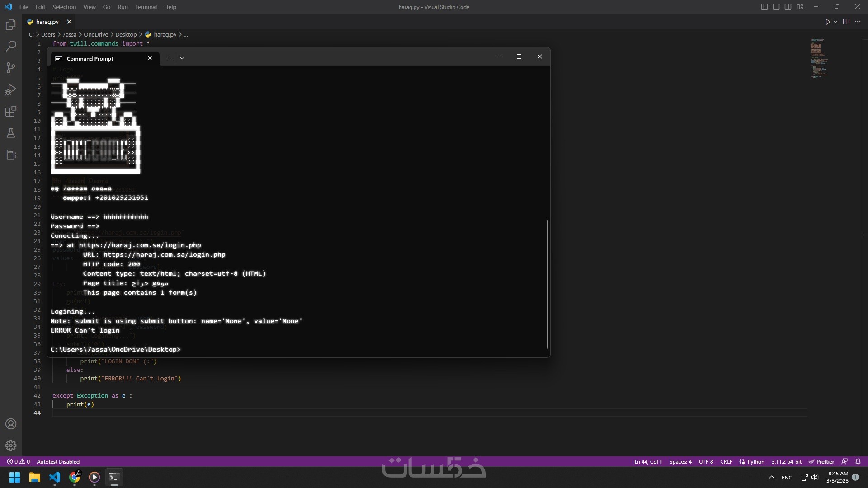Click the Command Prompt vertical scrollbar
868x488 pixels.
click(547, 284)
